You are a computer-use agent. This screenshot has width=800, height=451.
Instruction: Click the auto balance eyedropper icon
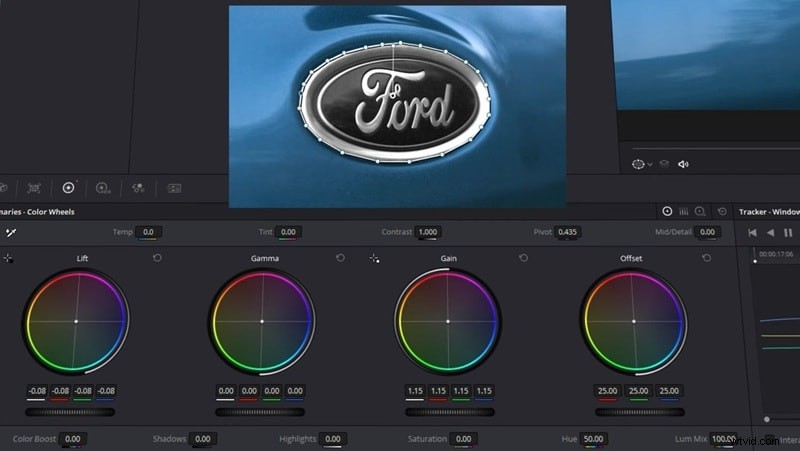click(11, 233)
